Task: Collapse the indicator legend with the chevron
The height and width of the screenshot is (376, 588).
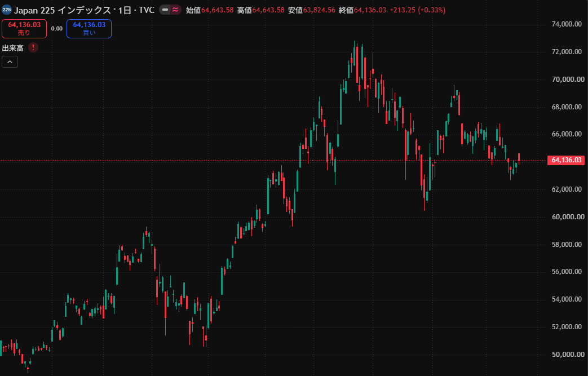Action: click(10, 62)
